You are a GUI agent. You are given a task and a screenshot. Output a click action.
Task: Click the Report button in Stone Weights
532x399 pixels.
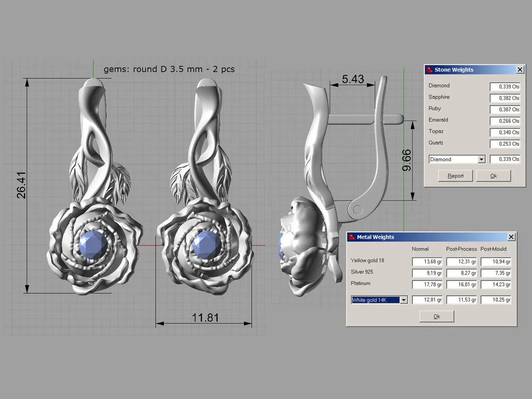(455, 176)
